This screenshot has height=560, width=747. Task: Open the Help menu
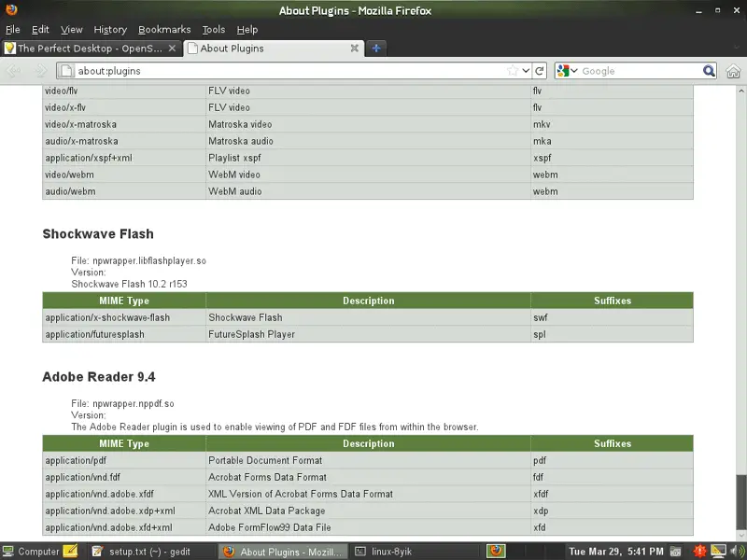click(247, 30)
